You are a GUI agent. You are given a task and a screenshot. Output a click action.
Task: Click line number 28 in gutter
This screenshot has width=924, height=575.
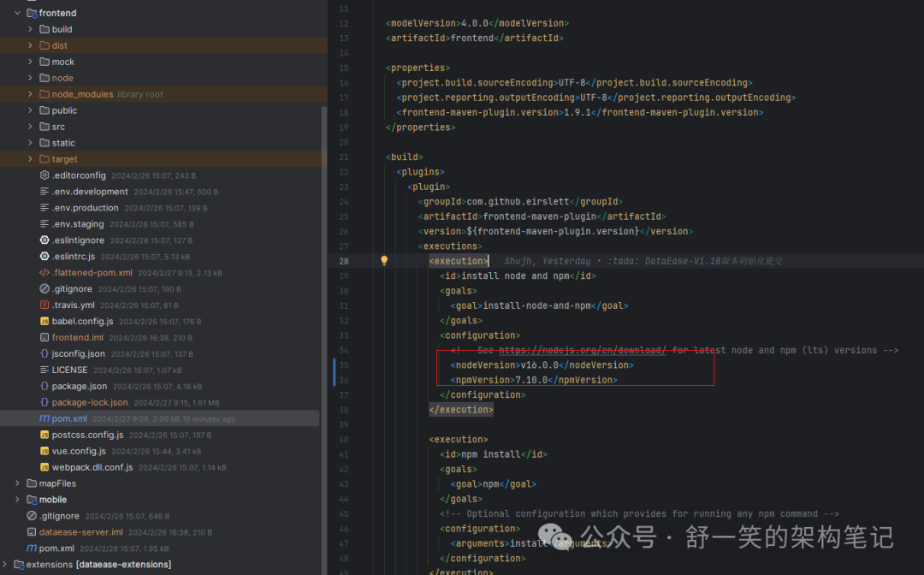(344, 261)
